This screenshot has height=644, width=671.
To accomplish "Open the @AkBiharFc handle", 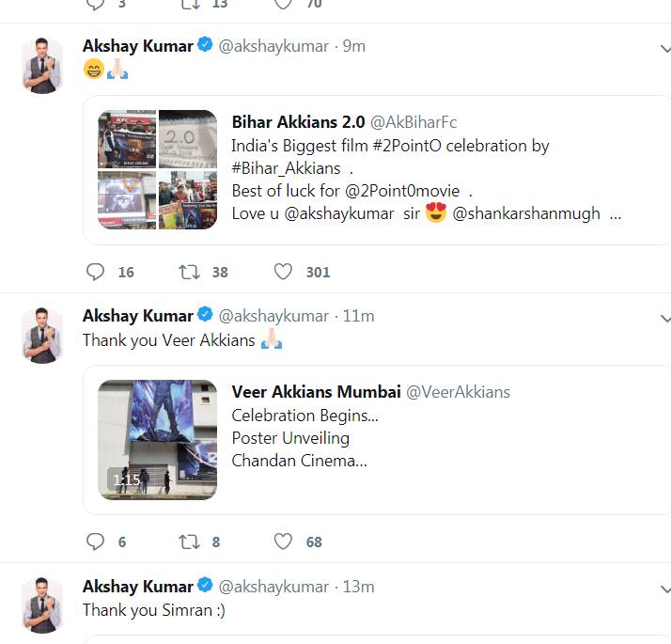I will [x=414, y=122].
